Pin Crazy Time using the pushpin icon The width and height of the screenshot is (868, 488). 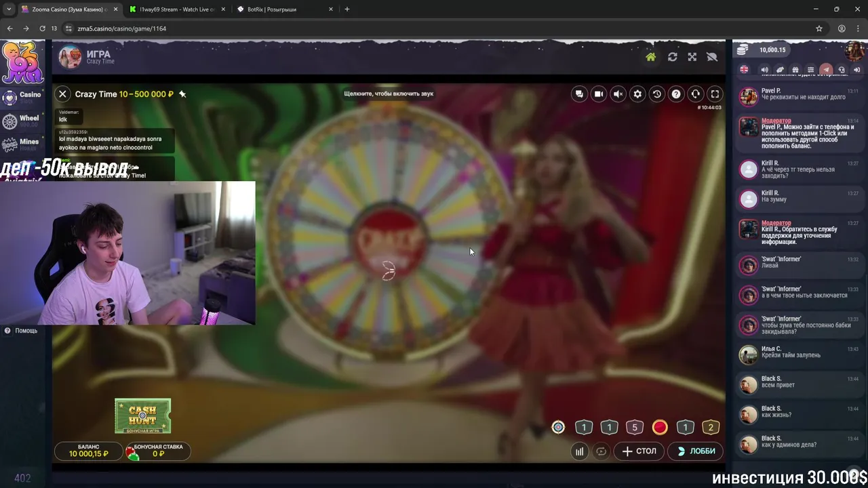(x=182, y=94)
